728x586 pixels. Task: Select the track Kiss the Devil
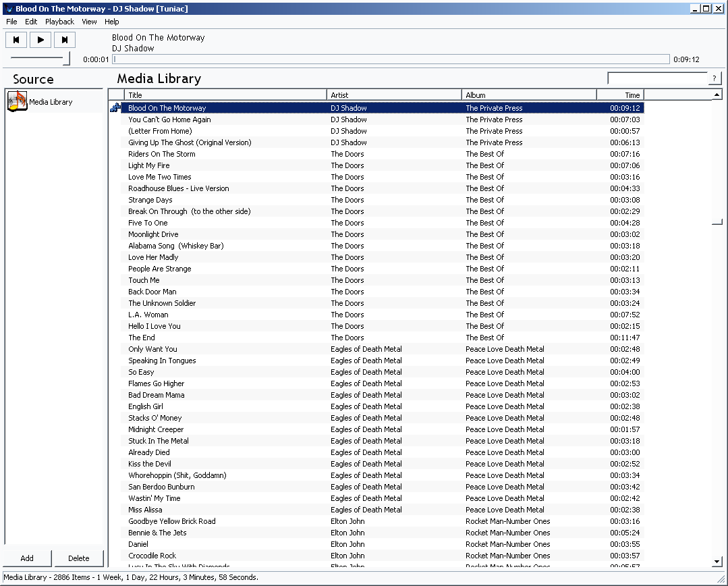[383, 464]
